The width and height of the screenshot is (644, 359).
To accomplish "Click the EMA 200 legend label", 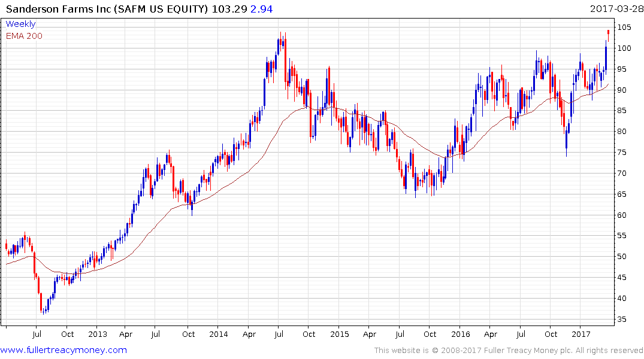I will (x=24, y=36).
